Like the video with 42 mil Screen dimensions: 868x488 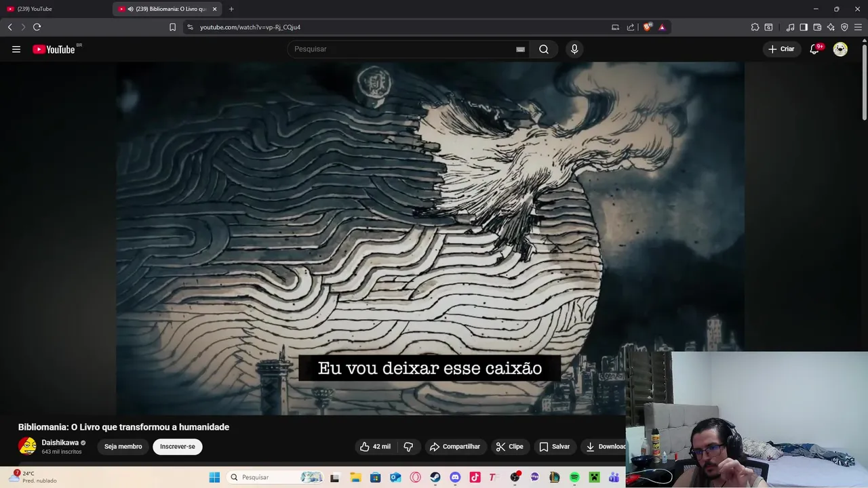pyautogui.click(x=375, y=447)
